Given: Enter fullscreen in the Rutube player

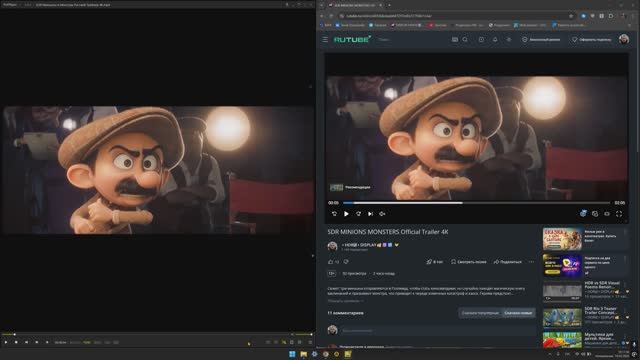Looking at the screenshot, I should pyautogui.click(x=619, y=213).
